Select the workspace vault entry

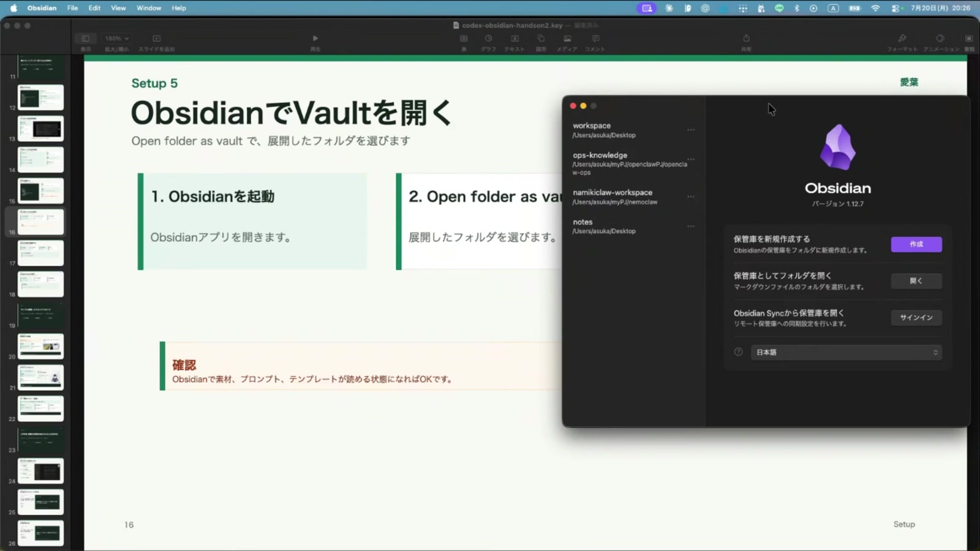click(x=633, y=130)
